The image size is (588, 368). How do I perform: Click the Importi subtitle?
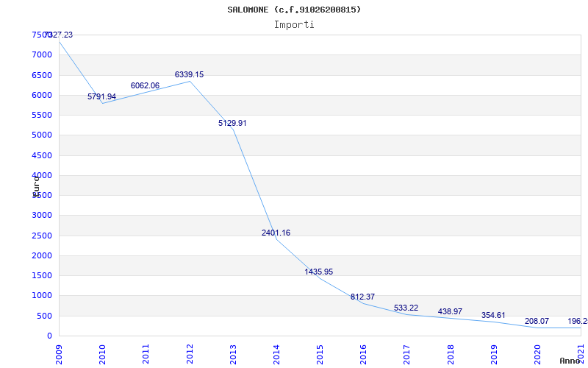click(294, 25)
